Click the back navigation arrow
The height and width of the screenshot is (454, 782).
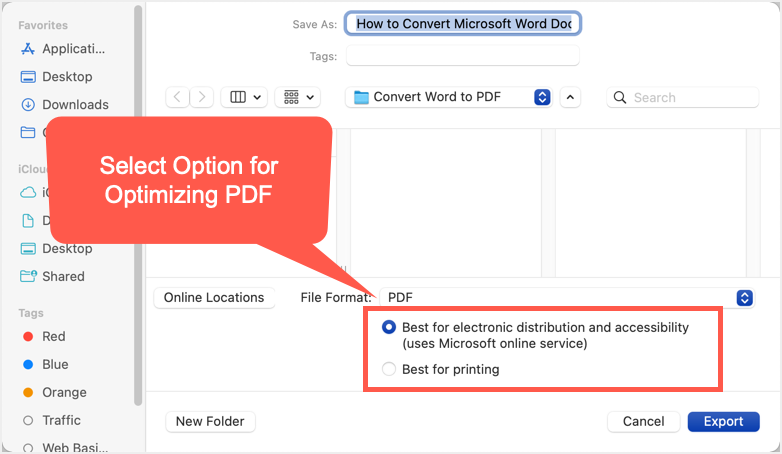point(178,97)
